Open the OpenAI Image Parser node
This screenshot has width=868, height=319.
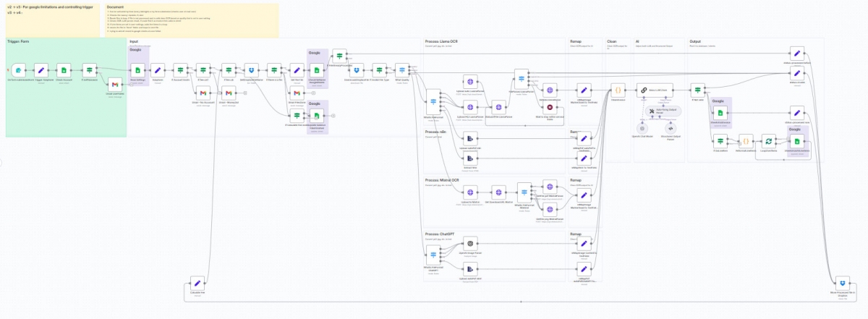[x=470, y=244]
